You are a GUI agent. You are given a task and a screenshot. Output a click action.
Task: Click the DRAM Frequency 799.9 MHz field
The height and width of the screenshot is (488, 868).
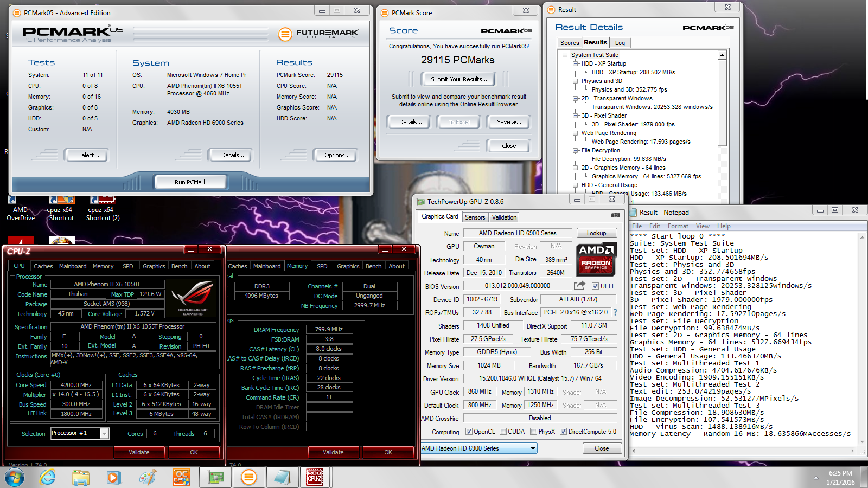(329, 329)
